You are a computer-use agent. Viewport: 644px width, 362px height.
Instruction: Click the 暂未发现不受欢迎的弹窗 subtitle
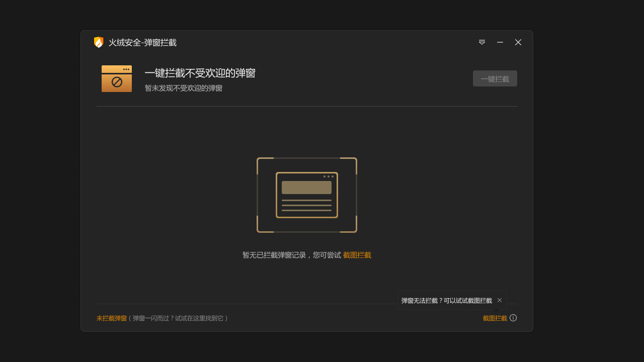[185, 87]
